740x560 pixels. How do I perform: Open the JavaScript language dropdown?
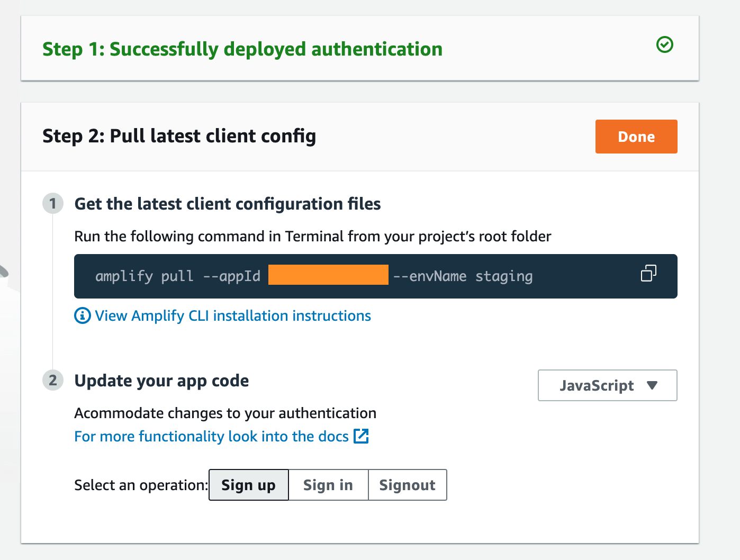607,385
